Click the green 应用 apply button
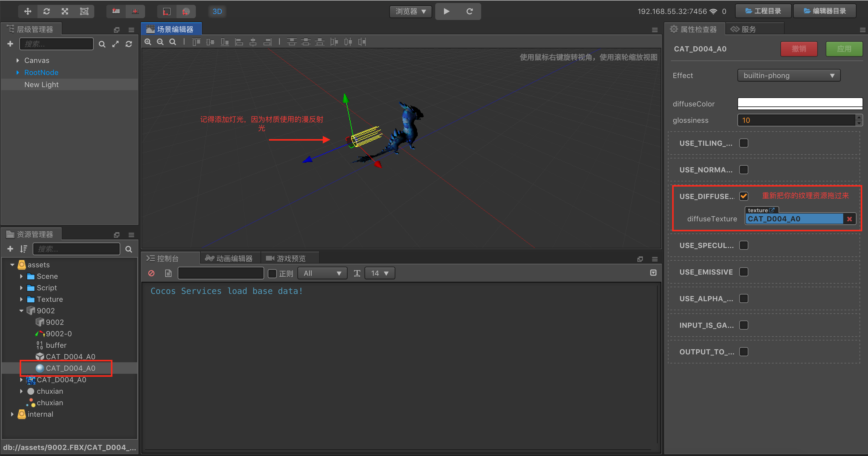Screen dimensions: 868x456 [x=844, y=49]
